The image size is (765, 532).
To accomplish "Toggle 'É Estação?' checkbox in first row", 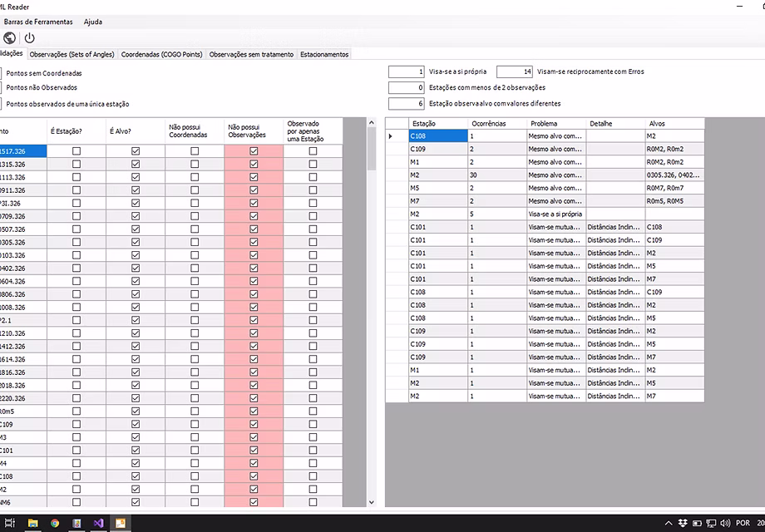I will tap(76, 151).
